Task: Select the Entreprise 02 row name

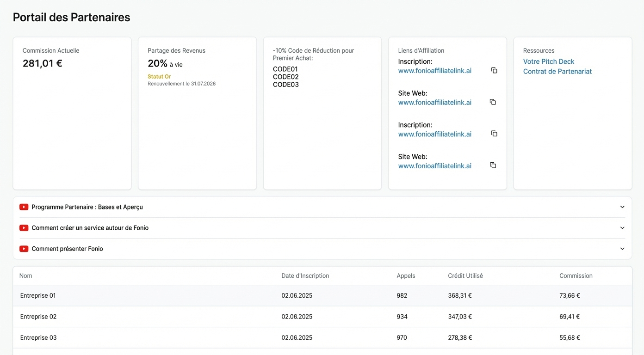Action: point(38,317)
